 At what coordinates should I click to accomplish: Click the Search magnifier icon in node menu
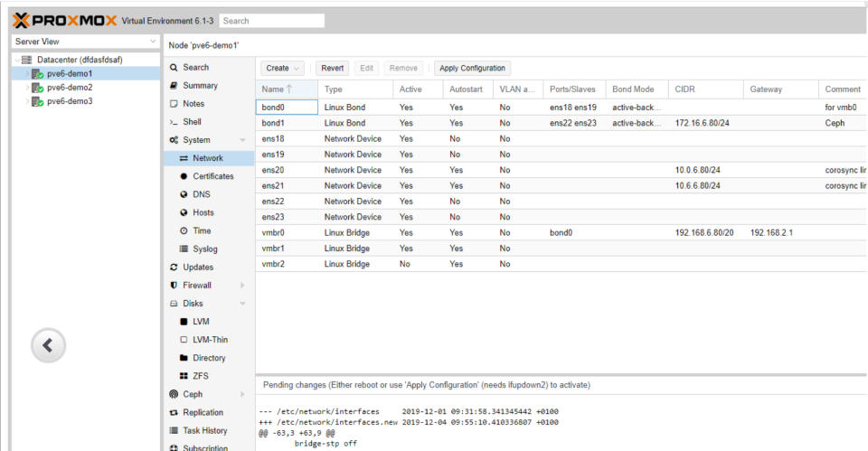tap(174, 68)
